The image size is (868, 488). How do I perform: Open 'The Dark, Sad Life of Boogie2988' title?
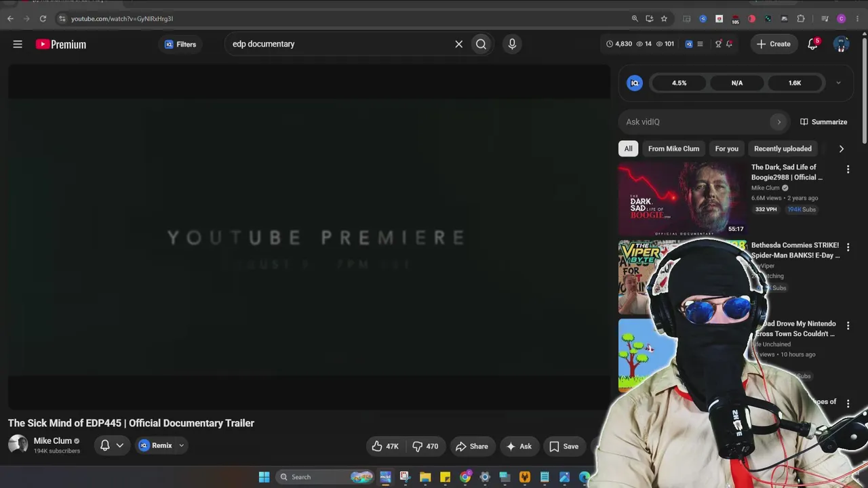coord(787,172)
